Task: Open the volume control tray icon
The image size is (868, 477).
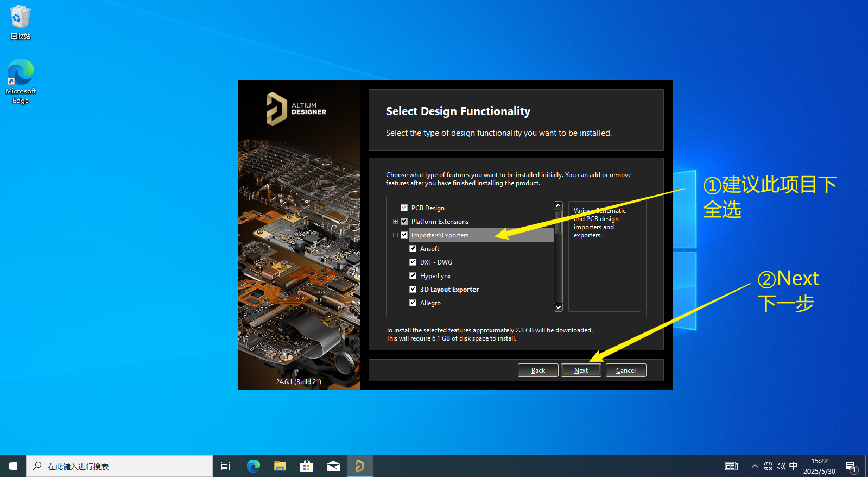Action: [x=781, y=466]
